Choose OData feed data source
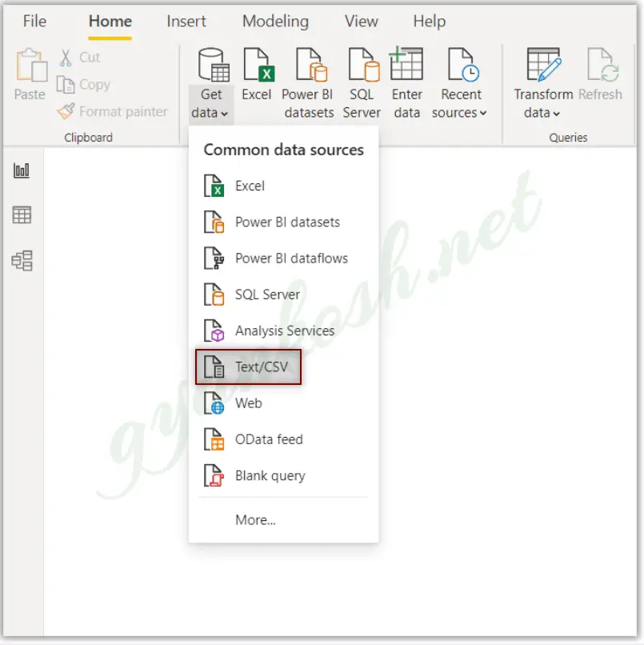This screenshot has height=645, width=644. (284, 439)
